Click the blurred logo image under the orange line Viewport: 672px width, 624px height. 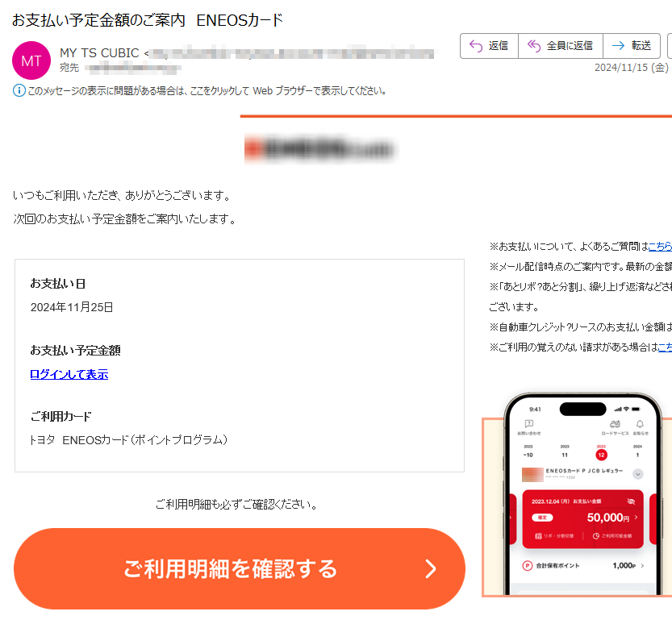click(319, 148)
